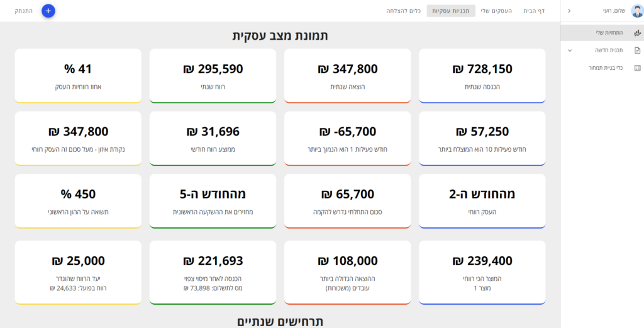
Task: Go to the דף הבית tab
Action: pyautogui.click(x=534, y=11)
